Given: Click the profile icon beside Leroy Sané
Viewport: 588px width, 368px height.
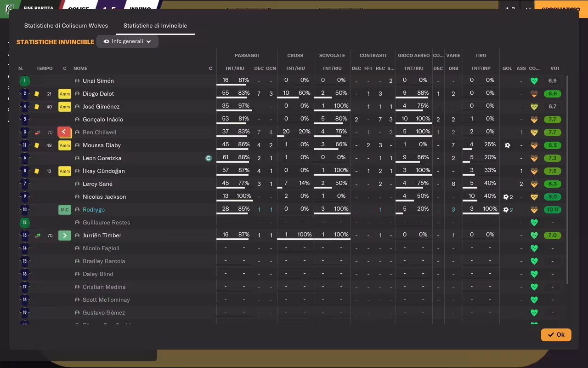Looking at the screenshot, I should (x=77, y=184).
